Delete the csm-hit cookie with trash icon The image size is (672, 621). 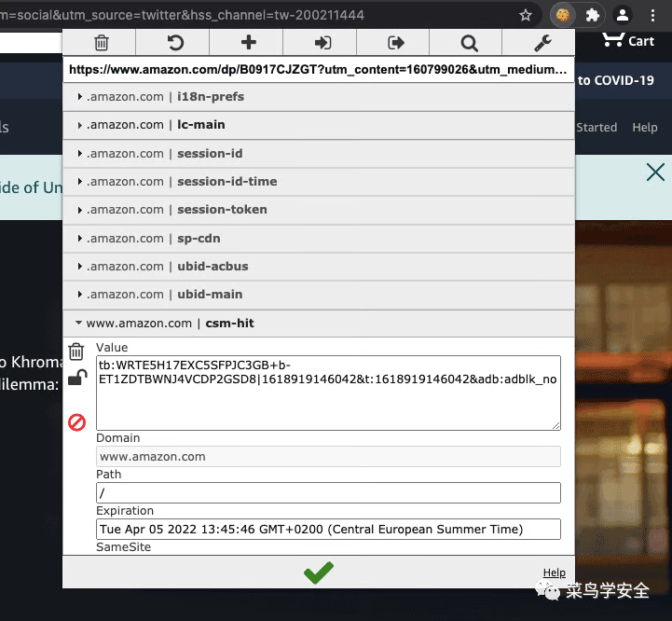click(x=76, y=352)
